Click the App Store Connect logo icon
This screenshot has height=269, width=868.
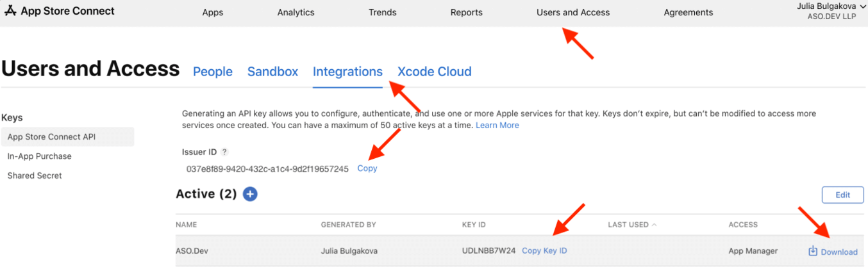[x=10, y=11]
